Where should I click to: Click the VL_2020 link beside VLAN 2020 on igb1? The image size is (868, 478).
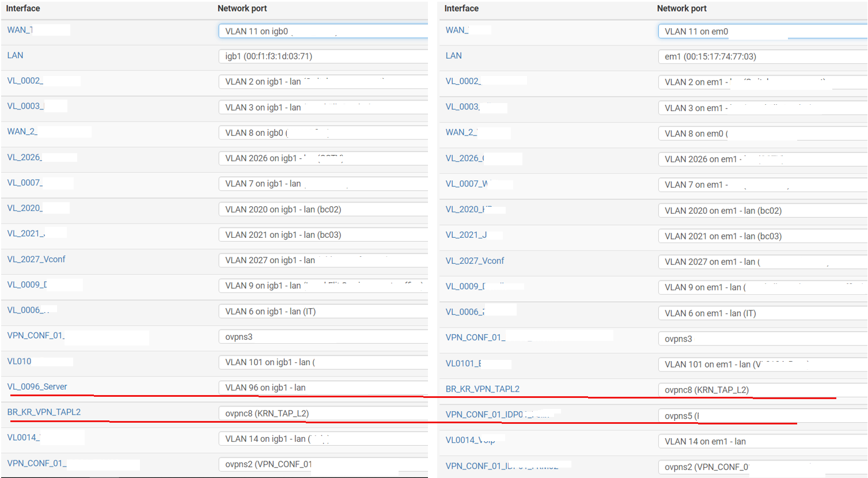click(25, 208)
